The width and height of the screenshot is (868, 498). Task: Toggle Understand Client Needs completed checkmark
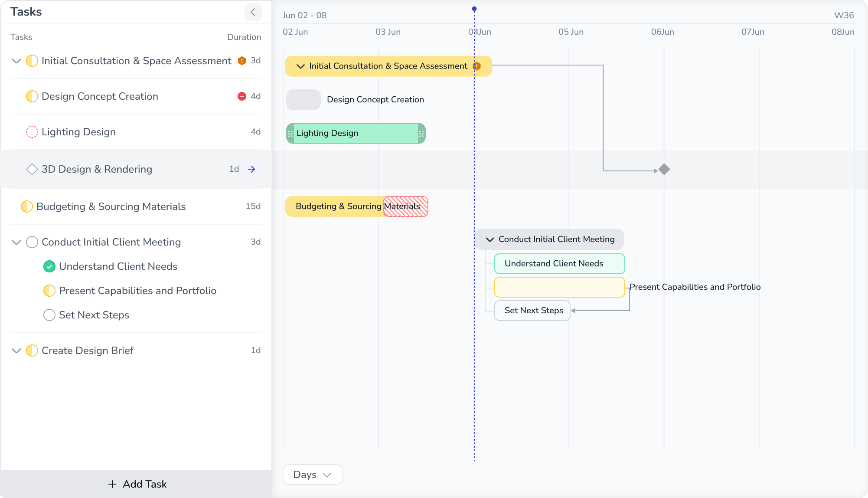(49, 266)
